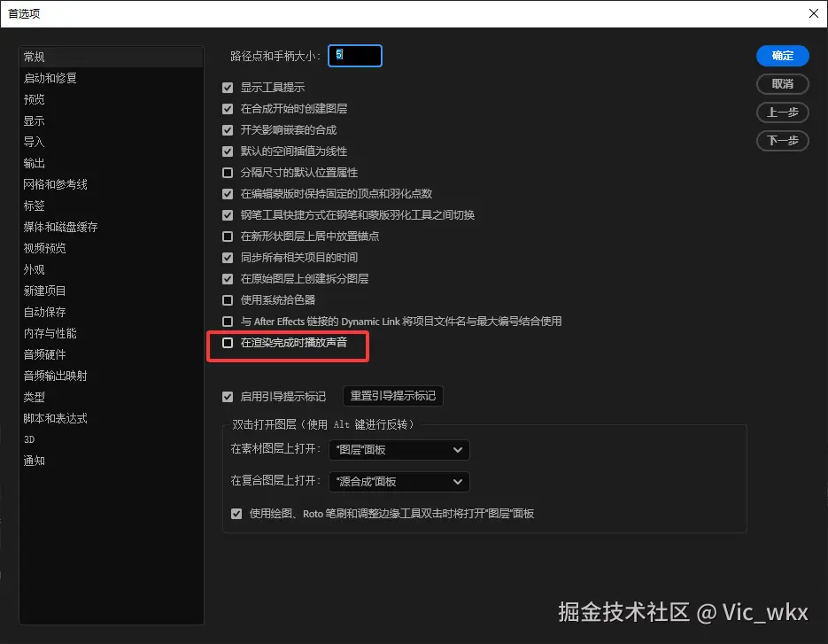This screenshot has height=644, width=828.
Task: Open the 在素材图层上打开 dropdown
Action: [399, 450]
